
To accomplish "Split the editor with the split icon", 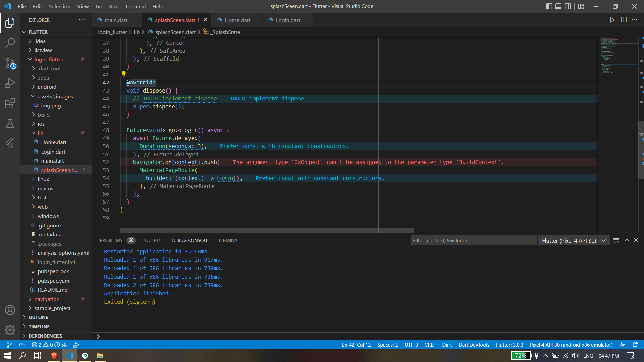I will coord(624,20).
